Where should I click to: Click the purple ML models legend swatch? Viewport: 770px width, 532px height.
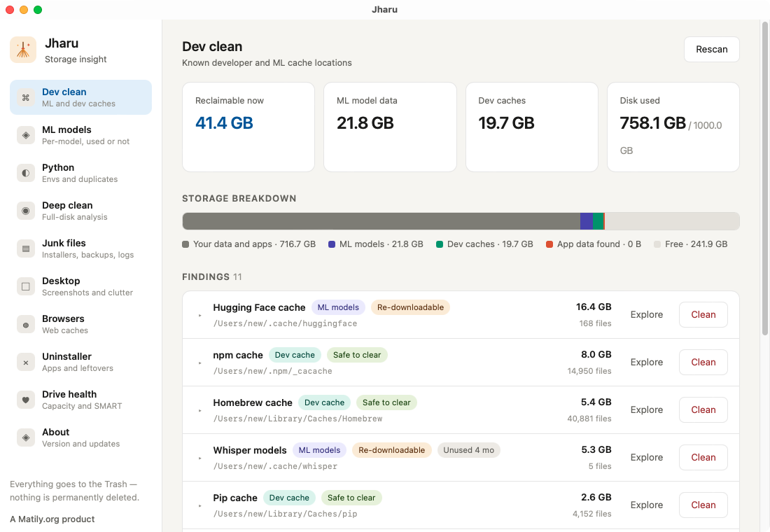pos(332,244)
